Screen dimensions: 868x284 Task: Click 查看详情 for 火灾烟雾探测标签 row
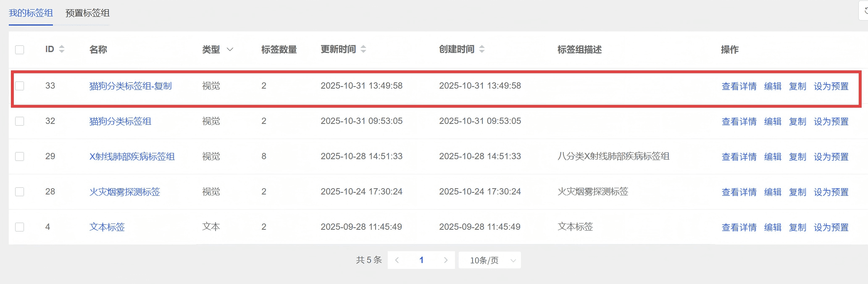pos(739,192)
